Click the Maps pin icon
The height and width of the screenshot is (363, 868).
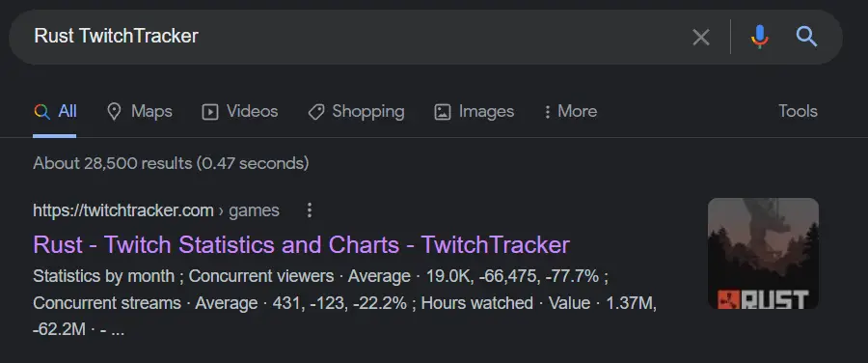click(114, 111)
